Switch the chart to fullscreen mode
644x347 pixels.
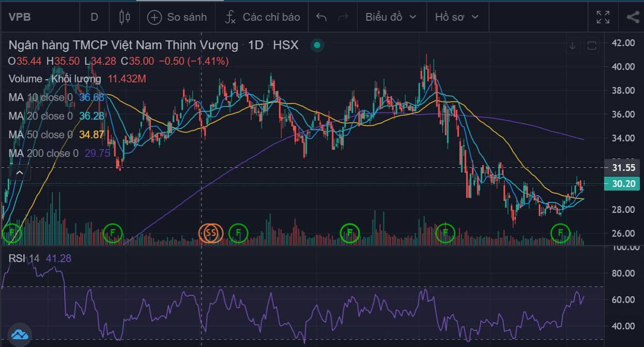603,17
